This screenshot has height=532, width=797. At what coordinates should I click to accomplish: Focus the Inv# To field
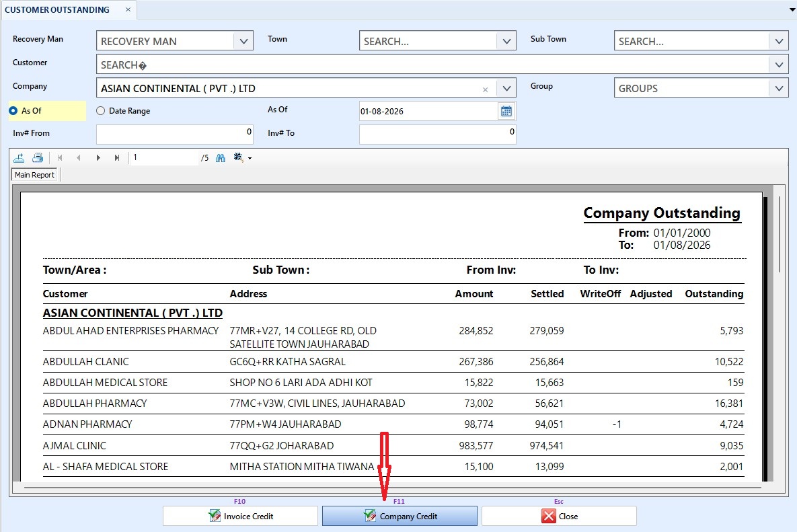click(x=438, y=134)
